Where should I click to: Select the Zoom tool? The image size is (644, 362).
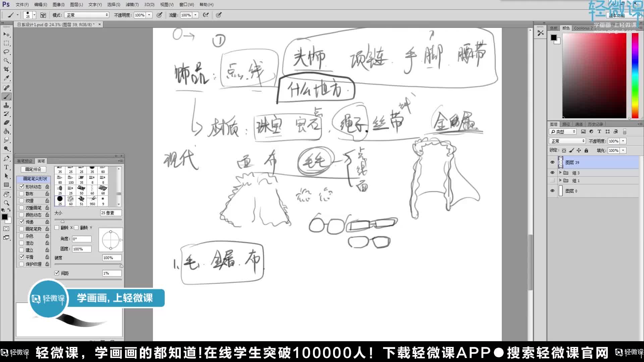6,203
